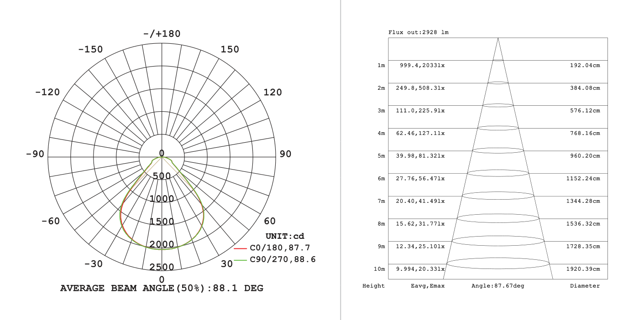644x320 pixels.
Task: Click the '27.76,56.47lx' illuminance value
Action: (420, 179)
